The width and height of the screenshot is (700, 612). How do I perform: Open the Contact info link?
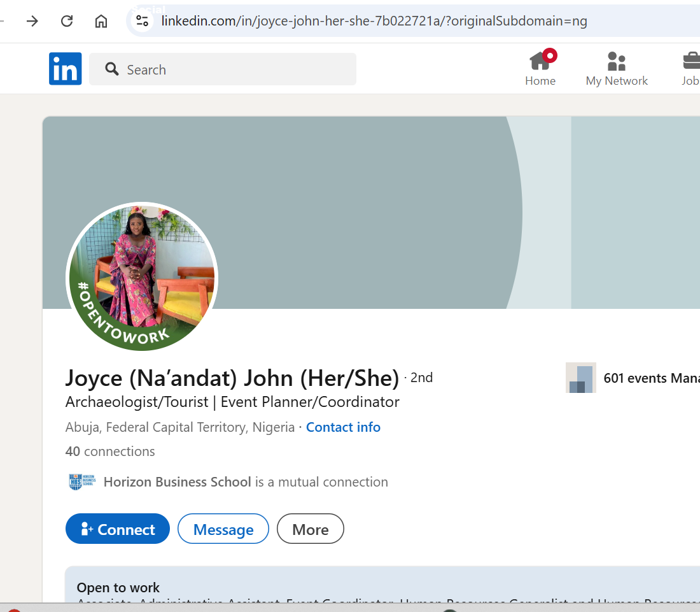point(343,427)
